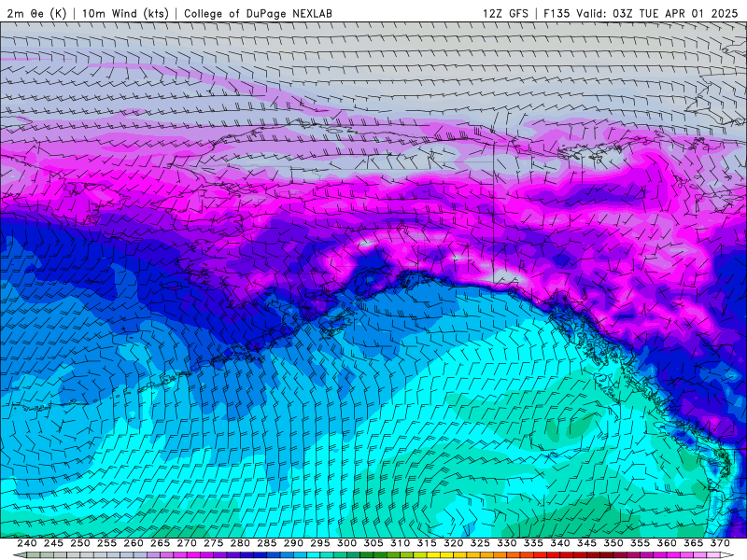Click the "F135" forecast hour label
Image resolution: width=747 pixels, height=560 pixels.
click(557, 13)
